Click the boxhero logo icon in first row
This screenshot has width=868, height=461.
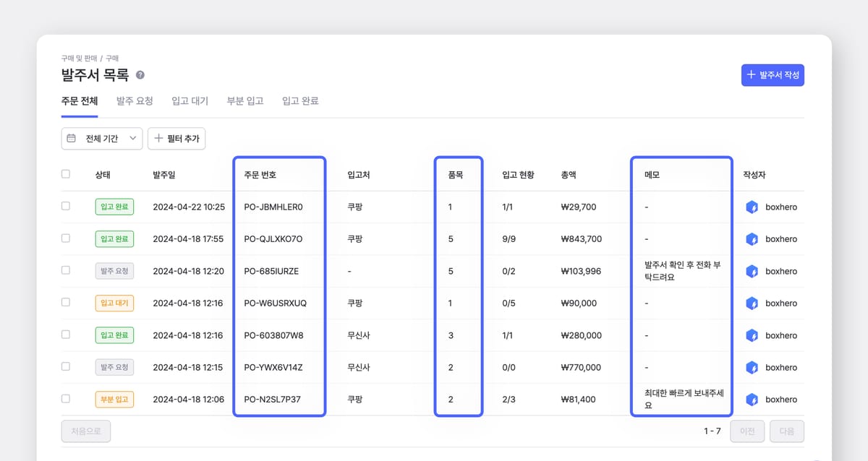coord(752,207)
